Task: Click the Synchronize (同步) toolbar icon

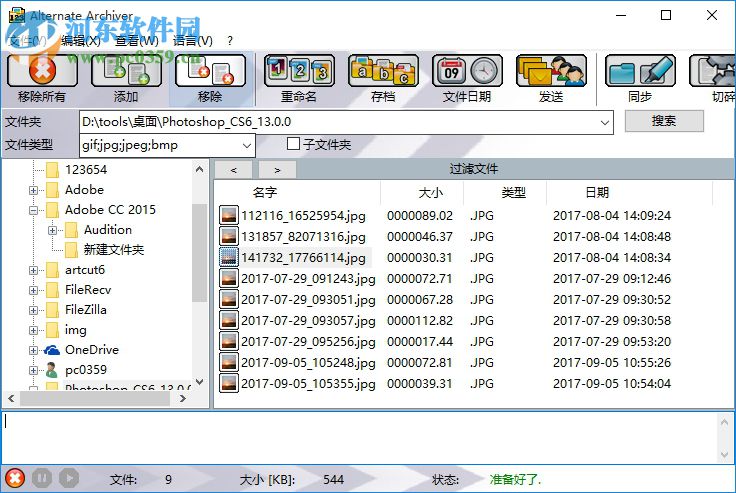Action: (640, 71)
